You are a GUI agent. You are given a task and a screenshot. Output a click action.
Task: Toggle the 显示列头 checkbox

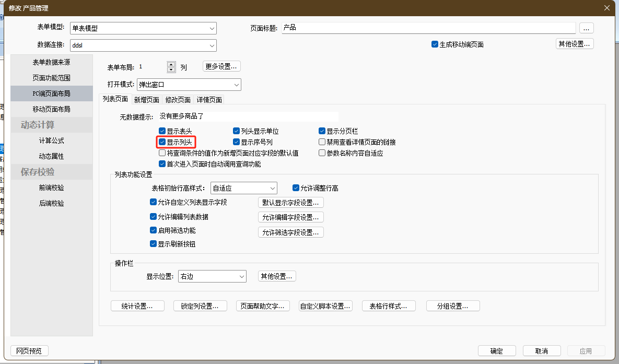pos(162,142)
